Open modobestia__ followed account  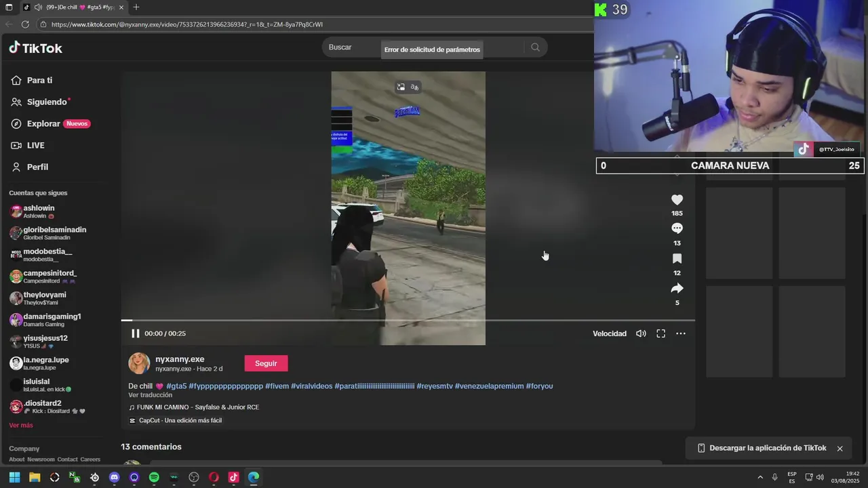[x=41, y=255]
